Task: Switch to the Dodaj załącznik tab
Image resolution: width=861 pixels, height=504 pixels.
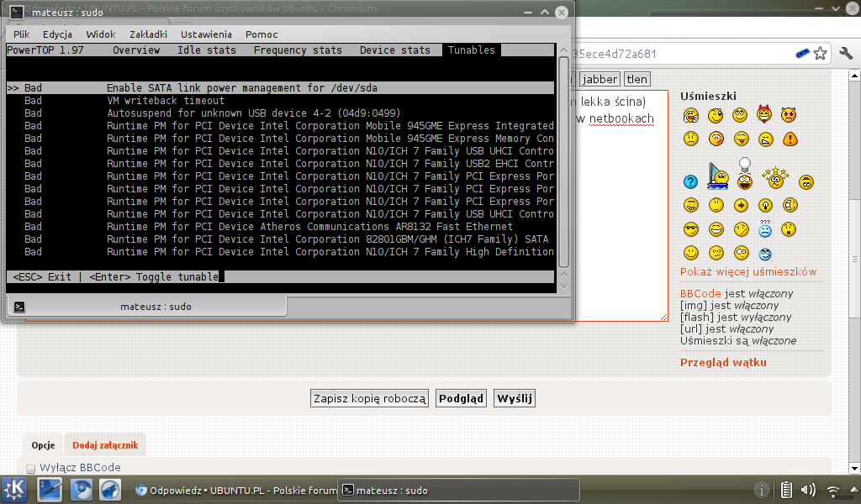Action: tap(105, 444)
